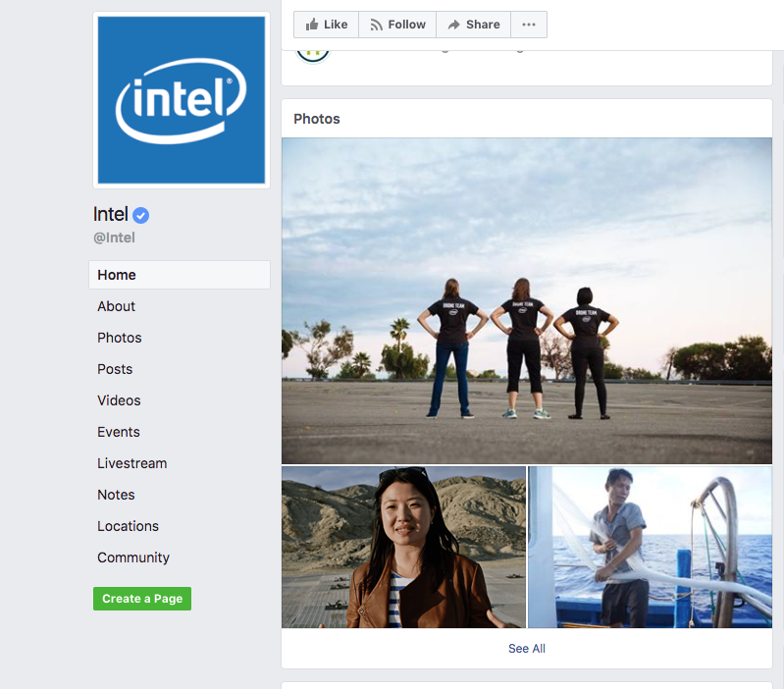Click the Intel logo profile picture
This screenshot has width=784, height=689.
[182, 100]
